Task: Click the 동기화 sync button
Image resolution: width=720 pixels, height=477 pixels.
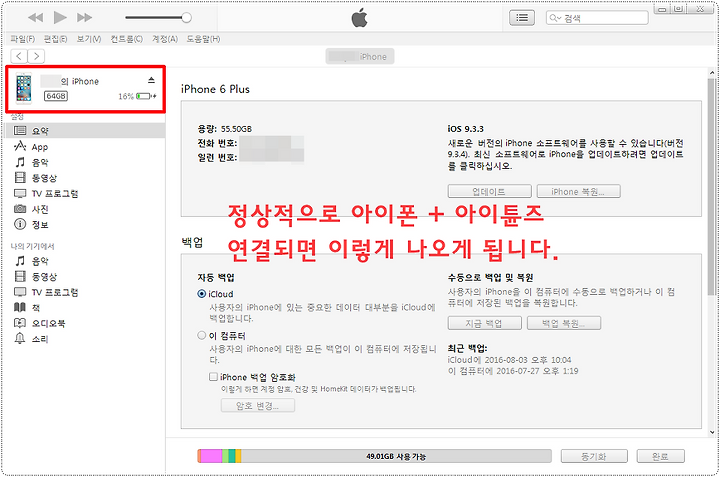Action: tap(594, 456)
